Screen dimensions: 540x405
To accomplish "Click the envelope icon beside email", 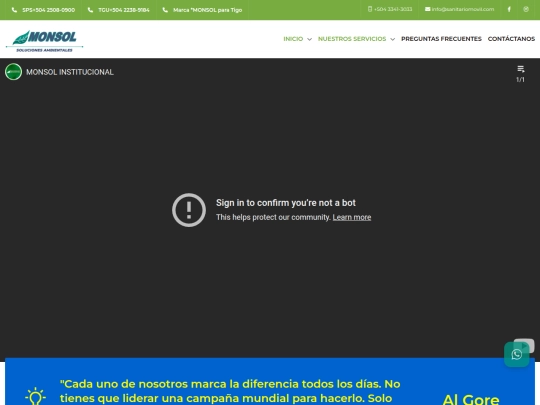I will tap(427, 9).
